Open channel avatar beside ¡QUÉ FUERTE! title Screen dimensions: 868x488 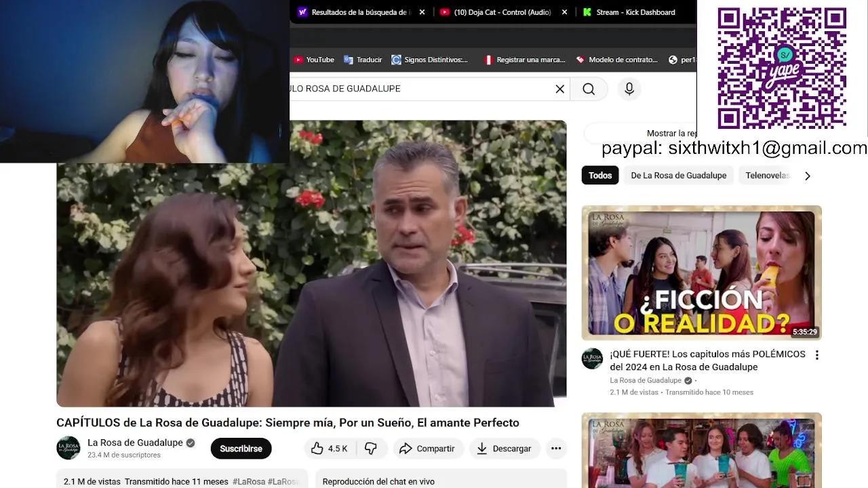[x=592, y=359]
